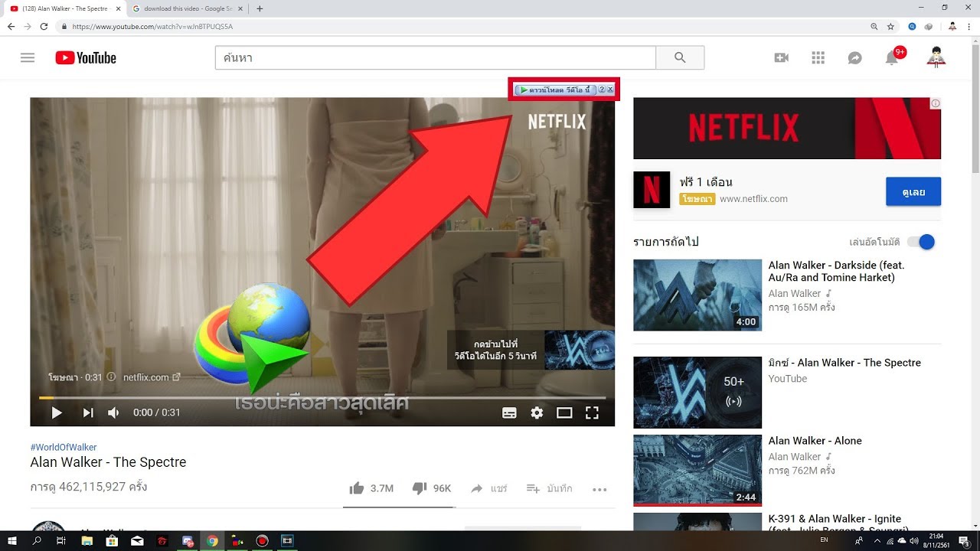
Task: Open the Windows Start menu
Action: tap(11, 541)
